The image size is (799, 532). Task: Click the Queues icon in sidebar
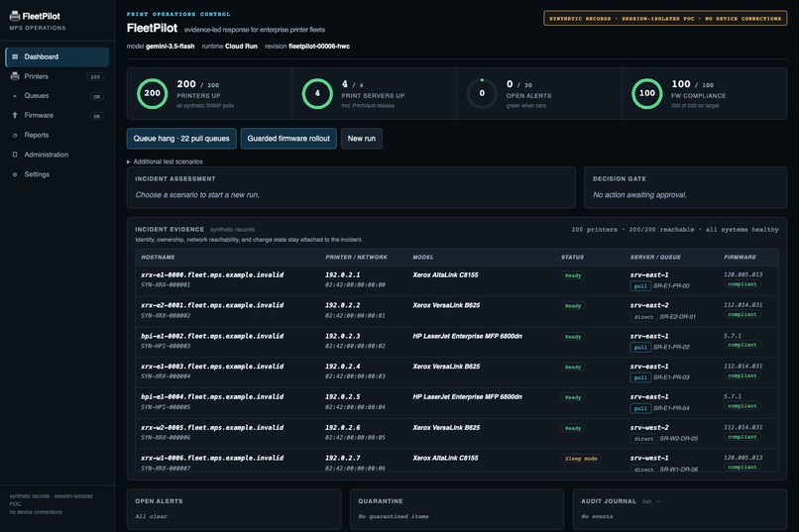[15, 96]
